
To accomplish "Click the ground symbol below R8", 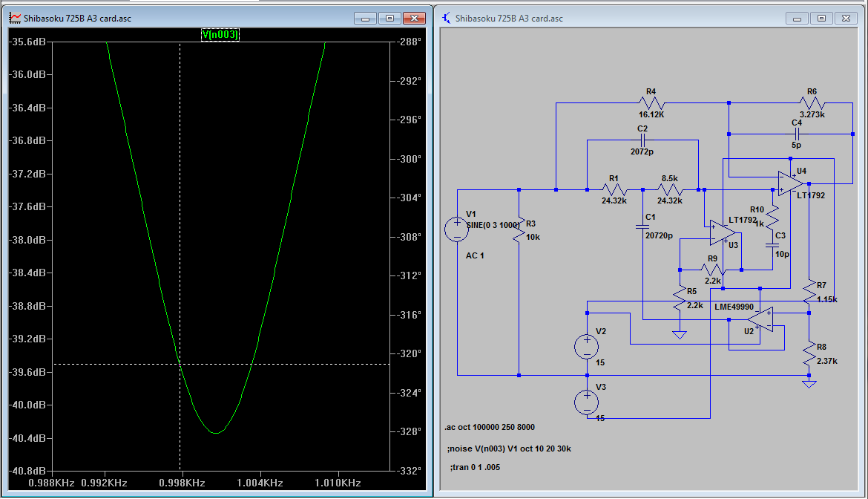I will click(809, 383).
